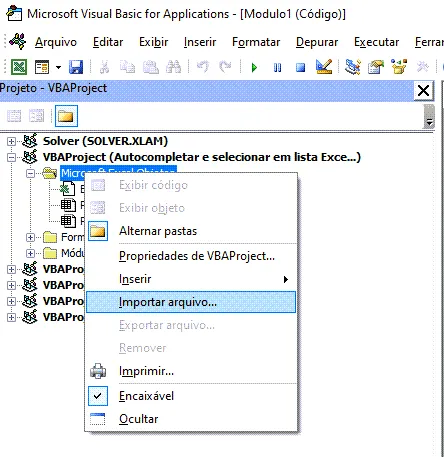Save the project with floppy icon
This screenshot has width=444, height=457.
tap(76, 67)
